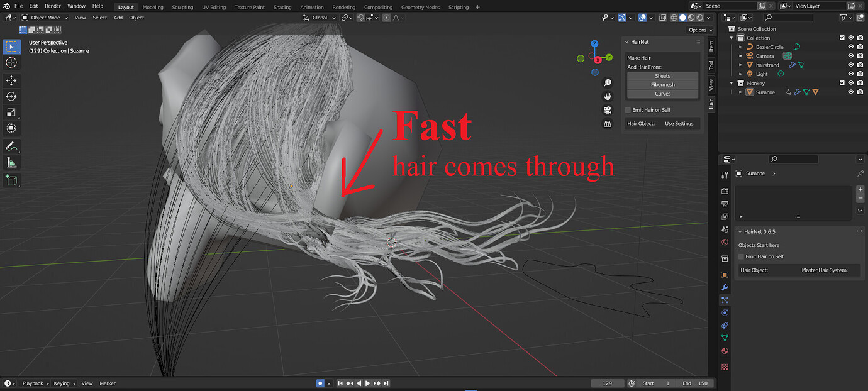Hide Light object in viewport

[851, 74]
